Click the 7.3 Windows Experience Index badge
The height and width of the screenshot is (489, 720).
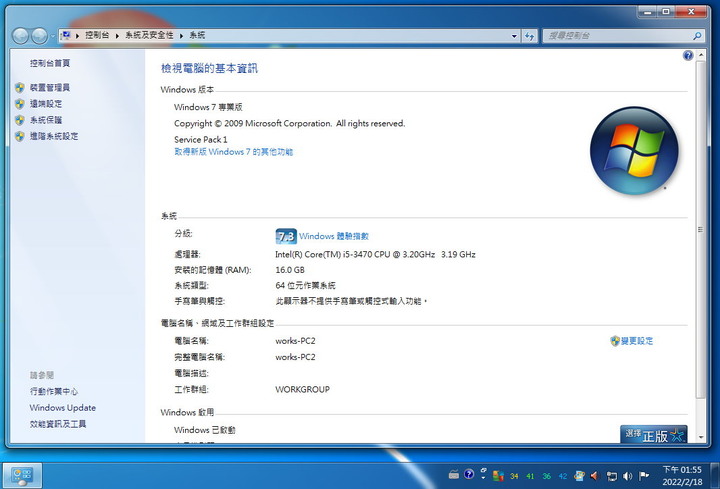point(286,236)
